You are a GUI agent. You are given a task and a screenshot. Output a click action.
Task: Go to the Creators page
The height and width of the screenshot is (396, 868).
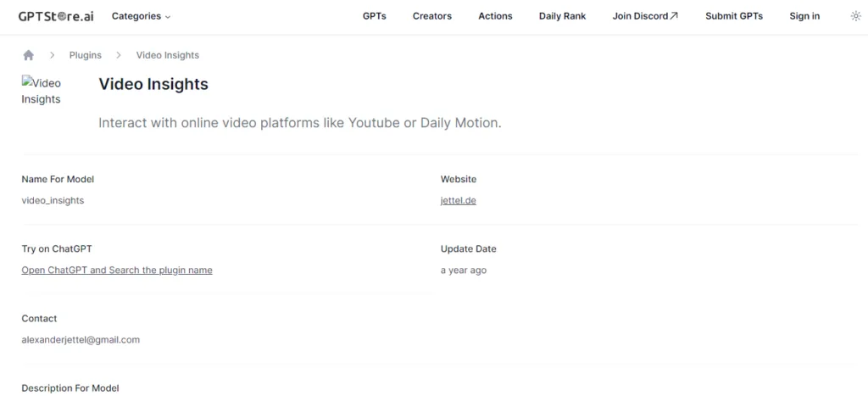(x=432, y=16)
